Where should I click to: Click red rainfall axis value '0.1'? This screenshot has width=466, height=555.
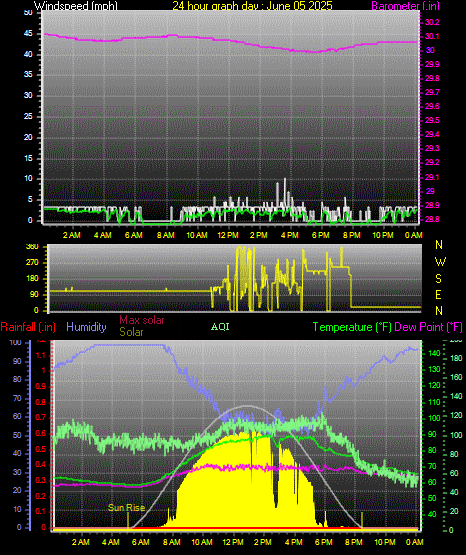[41, 511]
